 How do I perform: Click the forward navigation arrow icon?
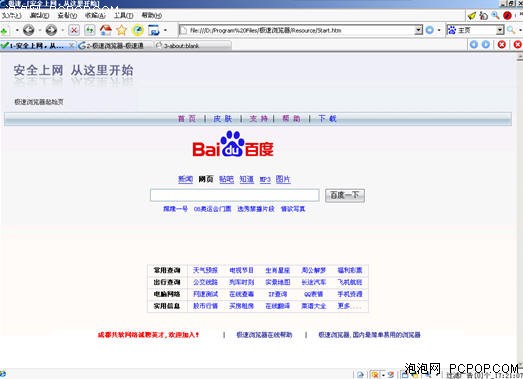(51, 30)
